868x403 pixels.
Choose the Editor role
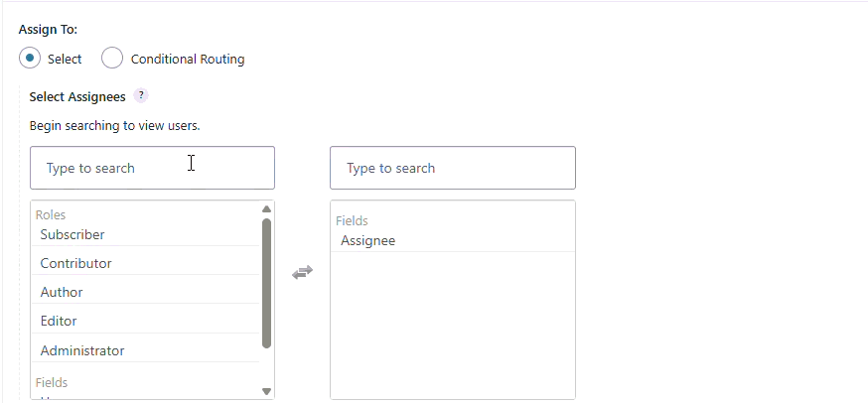tap(59, 321)
